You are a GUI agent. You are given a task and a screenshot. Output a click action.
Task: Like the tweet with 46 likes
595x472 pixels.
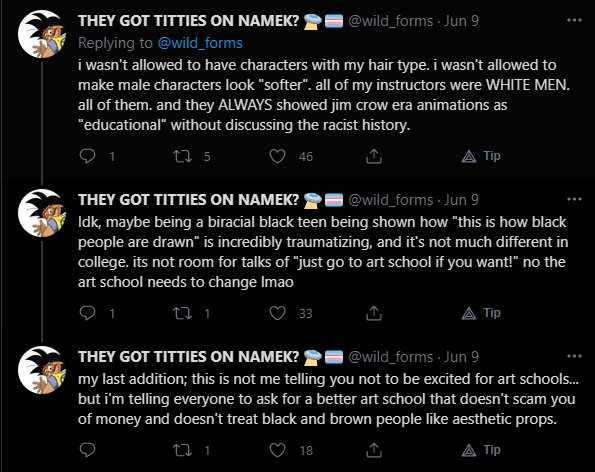click(x=277, y=156)
